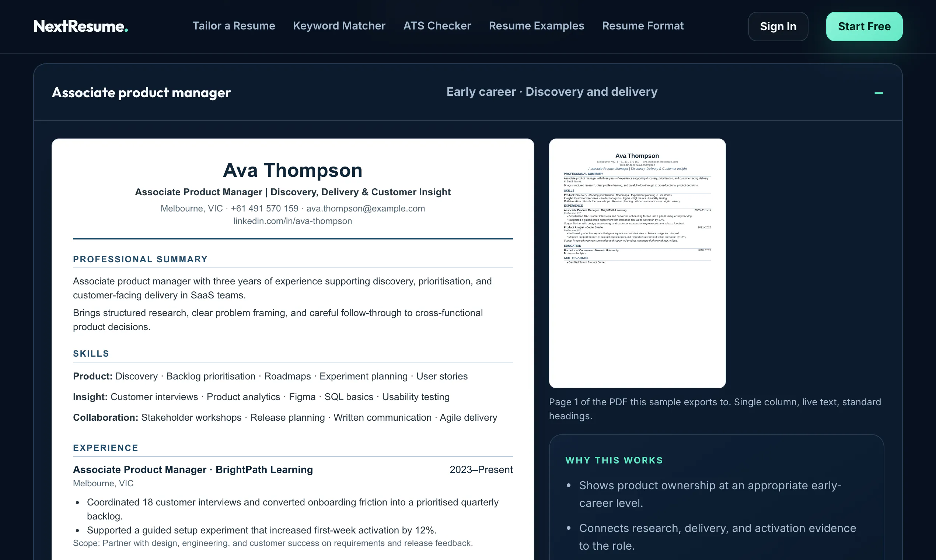Click the WHY THIS WORKS heading
Viewport: 936px width, 560px height.
pos(614,461)
